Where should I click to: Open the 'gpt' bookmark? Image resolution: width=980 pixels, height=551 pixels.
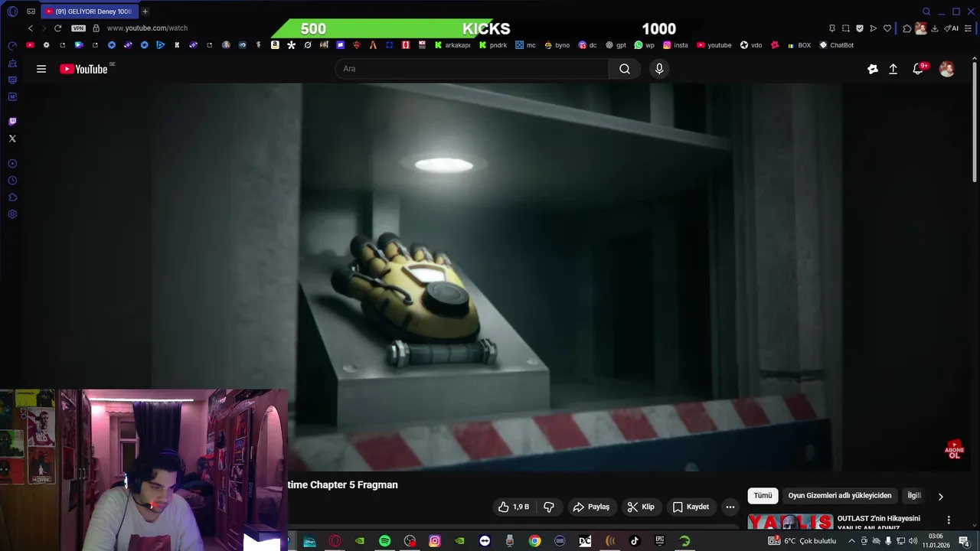pyautogui.click(x=616, y=45)
